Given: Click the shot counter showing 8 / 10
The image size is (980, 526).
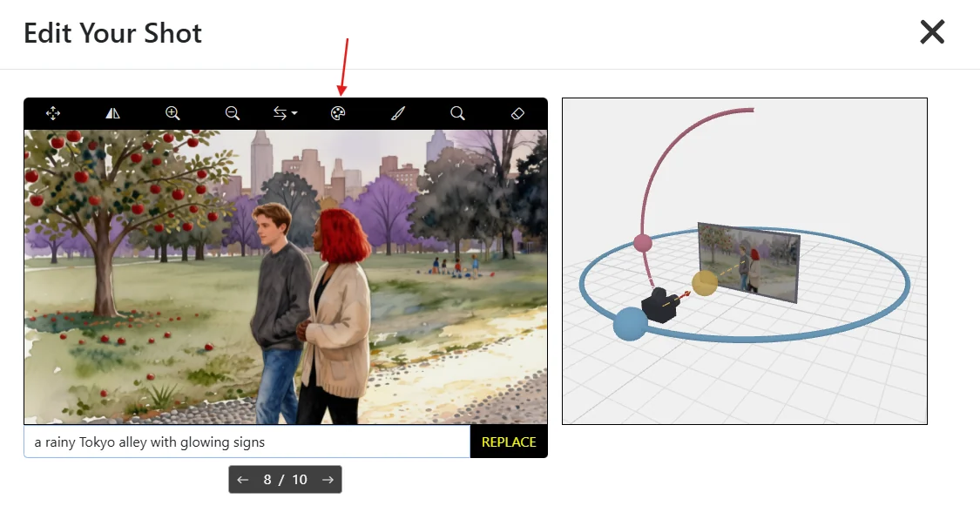Looking at the screenshot, I should point(285,479).
